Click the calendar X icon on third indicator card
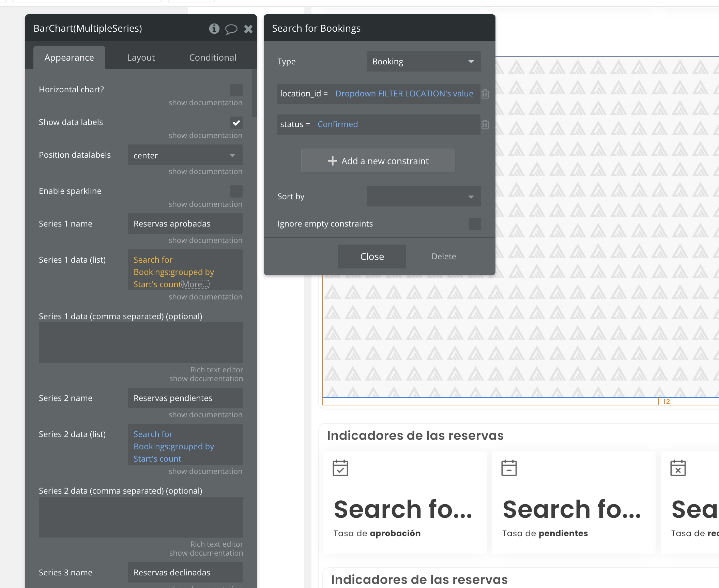719x588 pixels. click(678, 468)
